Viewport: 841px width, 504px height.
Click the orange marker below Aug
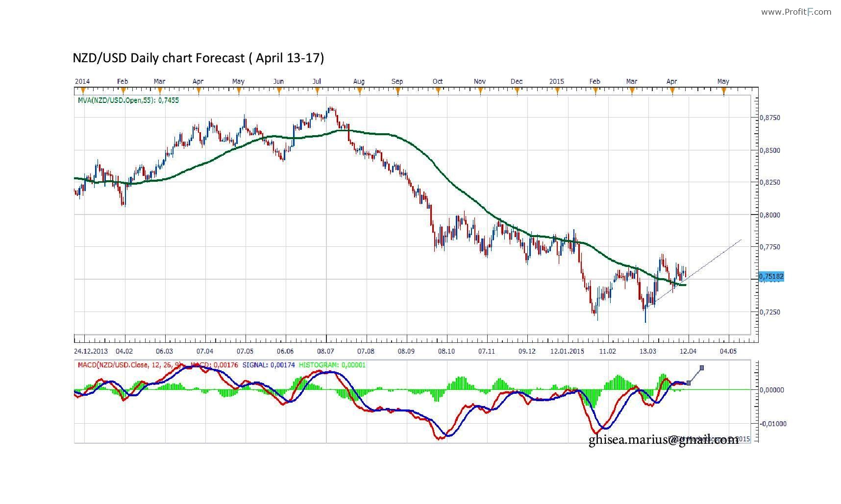[359, 90]
